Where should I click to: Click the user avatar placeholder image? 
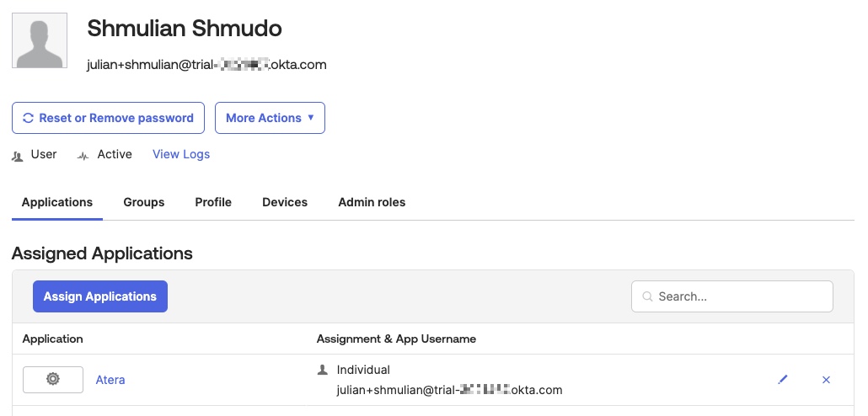point(40,40)
